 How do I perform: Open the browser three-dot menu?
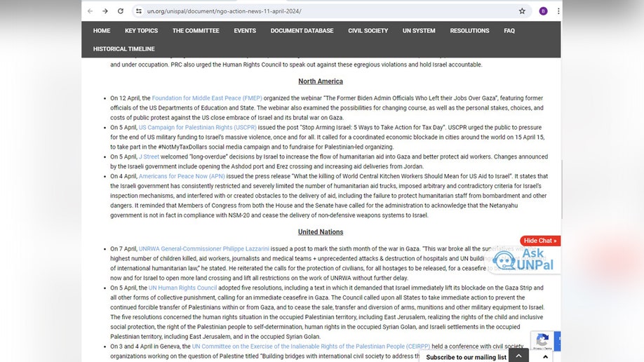tap(558, 11)
